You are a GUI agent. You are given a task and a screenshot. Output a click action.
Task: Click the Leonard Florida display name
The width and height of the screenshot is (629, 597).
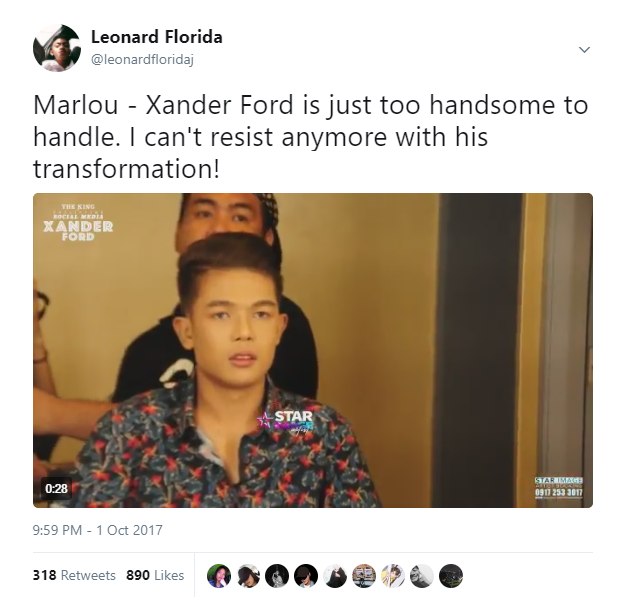point(157,37)
